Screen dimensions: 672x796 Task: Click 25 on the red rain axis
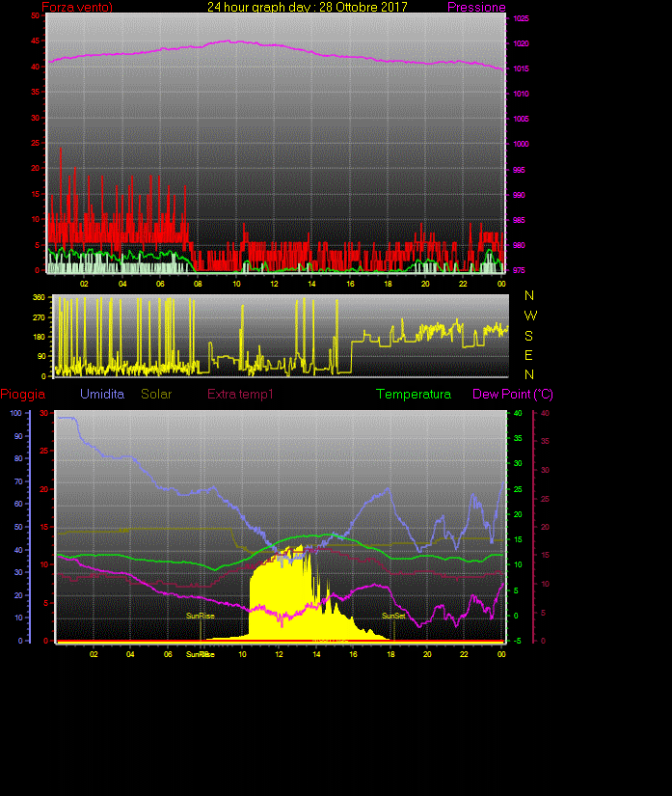point(44,451)
